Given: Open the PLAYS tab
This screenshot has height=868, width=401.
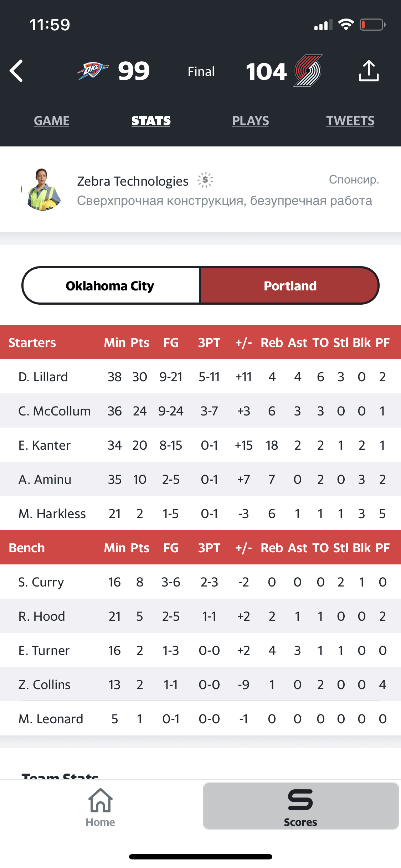Looking at the screenshot, I should point(251,121).
